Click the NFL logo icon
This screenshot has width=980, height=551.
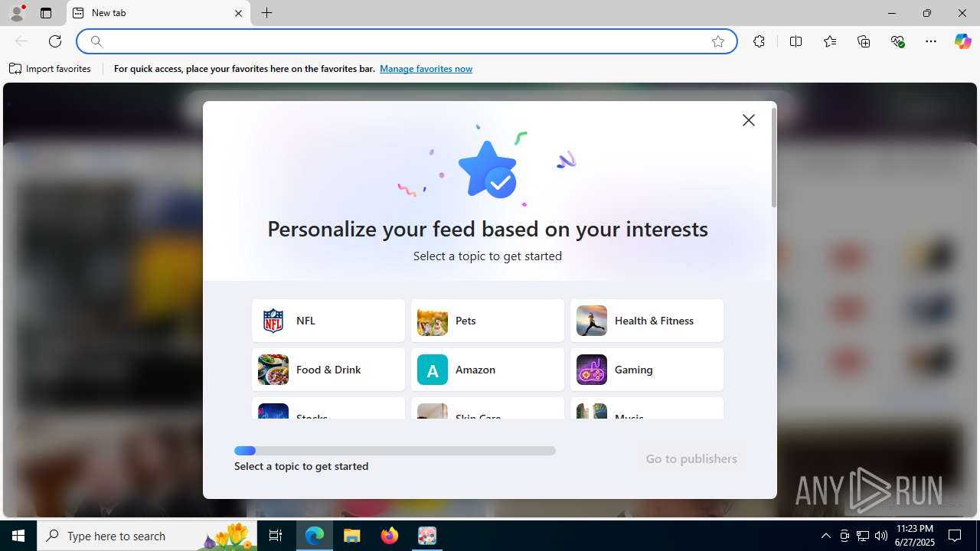pyautogui.click(x=273, y=321)
